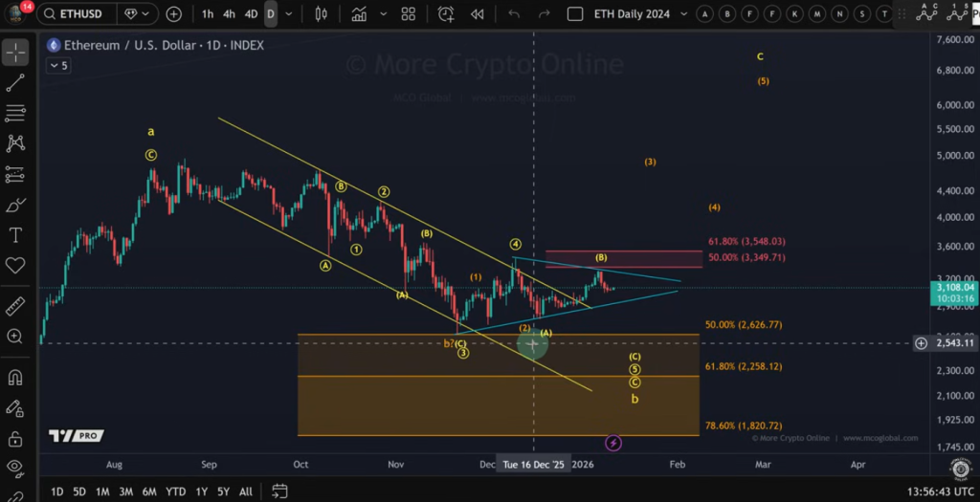Select the Text annotation tool
The image size is (980, 502).
point(15,234)
